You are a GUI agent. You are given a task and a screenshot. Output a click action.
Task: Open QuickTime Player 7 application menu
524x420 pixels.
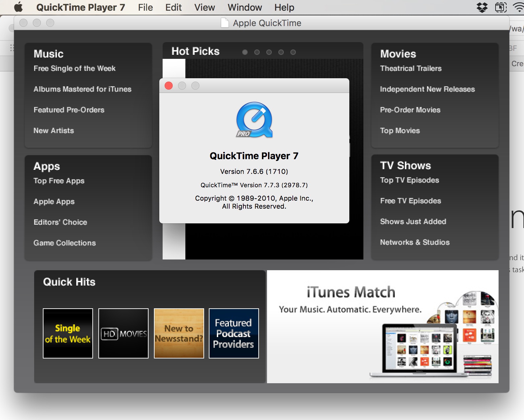tap(80, 7)
